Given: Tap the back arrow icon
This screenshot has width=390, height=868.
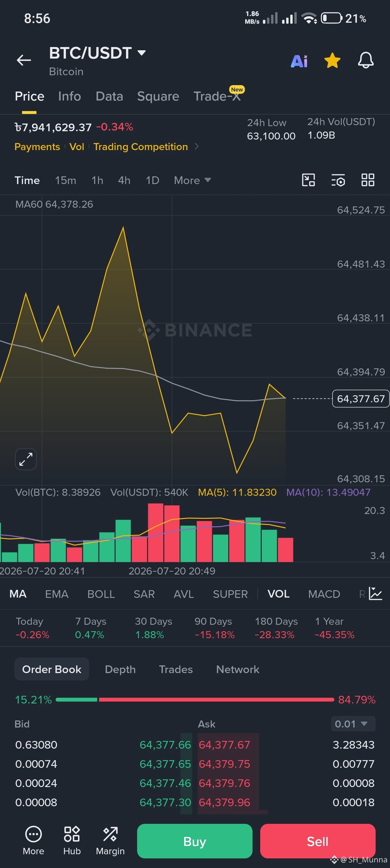Looking at the screenshot, I should point(24,60).
